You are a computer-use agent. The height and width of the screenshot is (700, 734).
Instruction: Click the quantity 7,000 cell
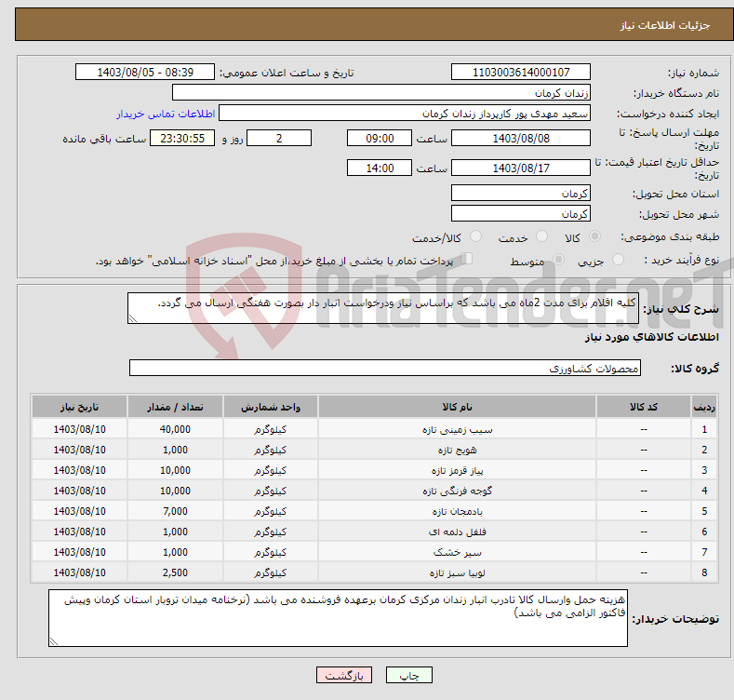point(175,512)
